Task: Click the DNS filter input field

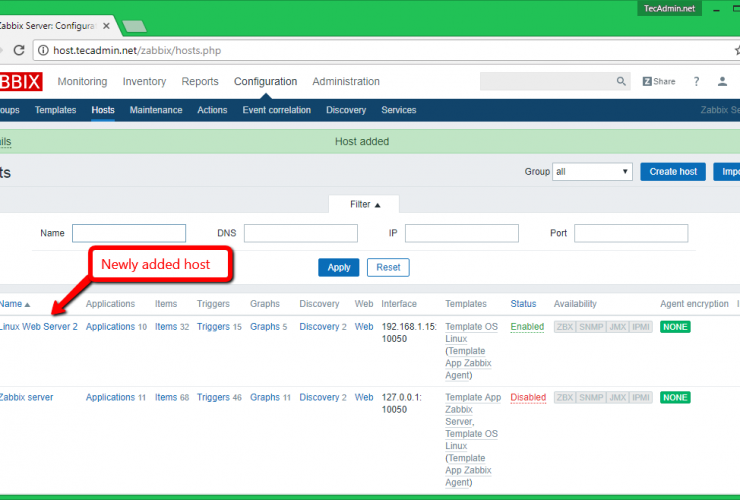Action: tap(300, 233)
